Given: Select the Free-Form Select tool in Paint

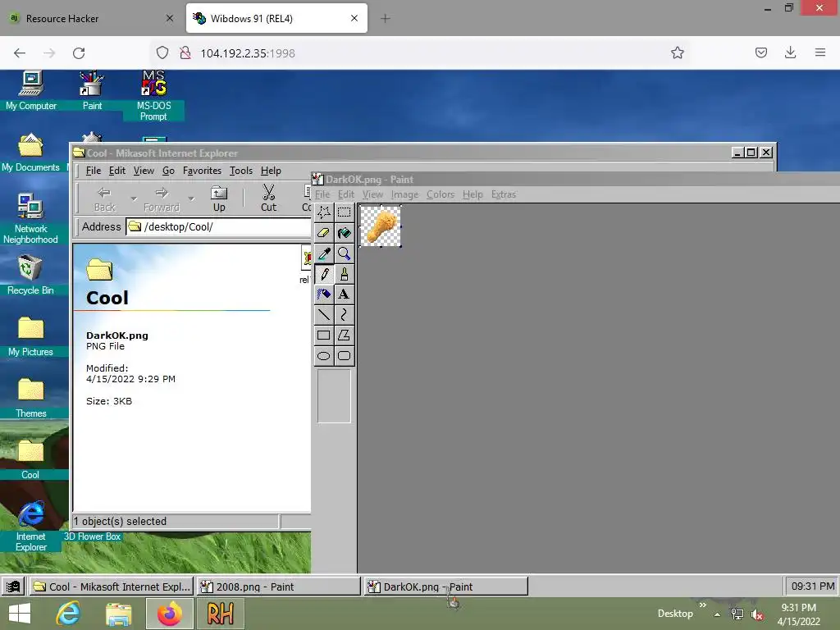Looking at the screenshot, I should tap(323, 212).
